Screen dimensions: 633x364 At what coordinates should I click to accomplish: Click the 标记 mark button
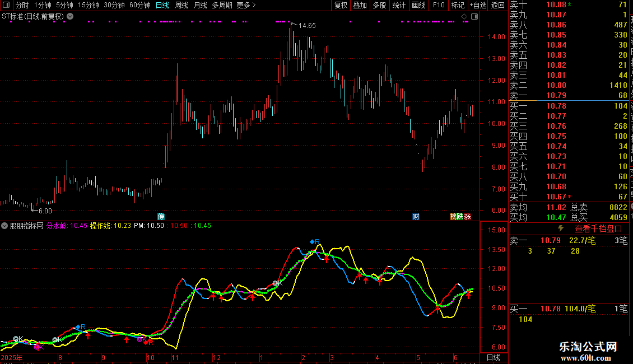(458, 5)
